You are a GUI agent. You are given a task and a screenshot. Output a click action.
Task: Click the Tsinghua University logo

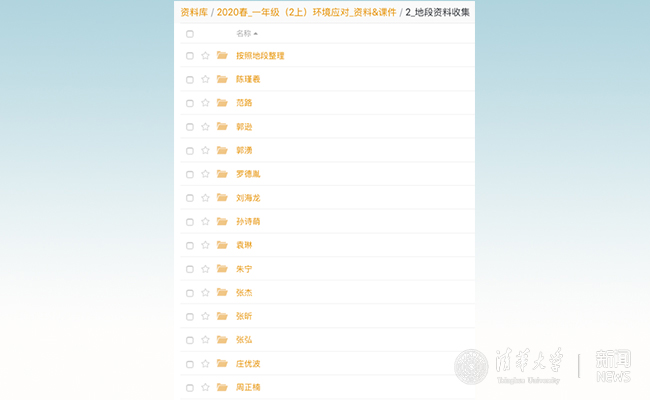[511, 366]
